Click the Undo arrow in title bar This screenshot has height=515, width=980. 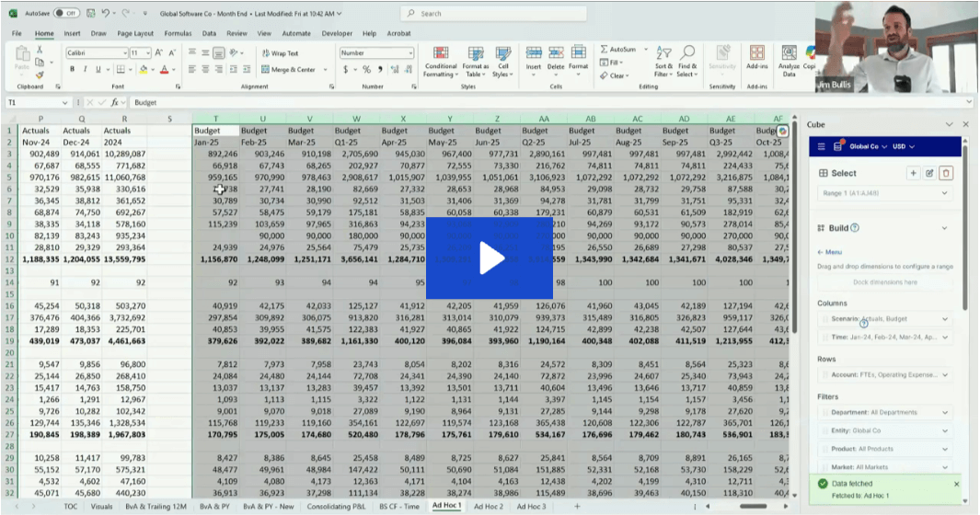click(106, 14)
